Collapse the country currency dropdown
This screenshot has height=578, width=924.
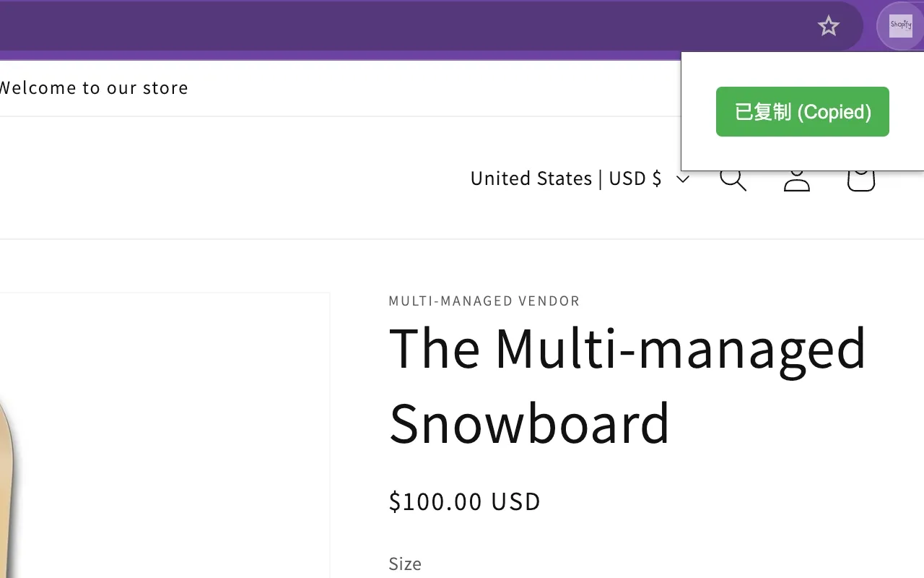[682, 178]
